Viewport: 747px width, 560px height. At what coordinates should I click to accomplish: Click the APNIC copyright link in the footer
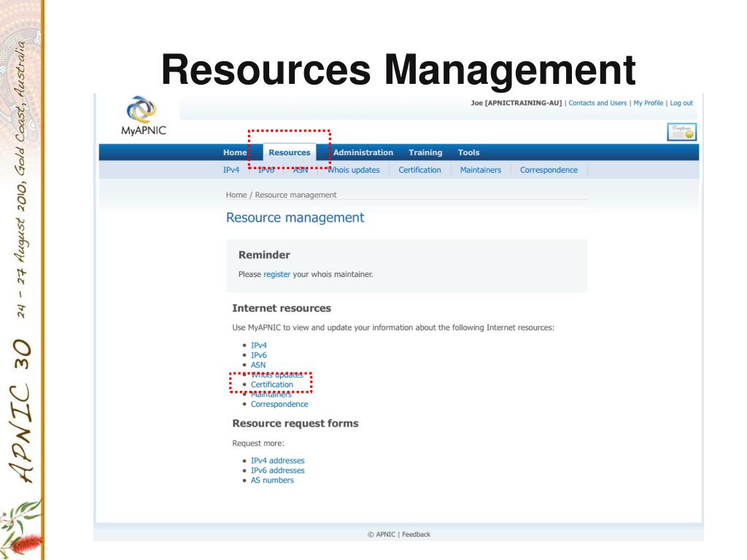click(x=382, y=534)
